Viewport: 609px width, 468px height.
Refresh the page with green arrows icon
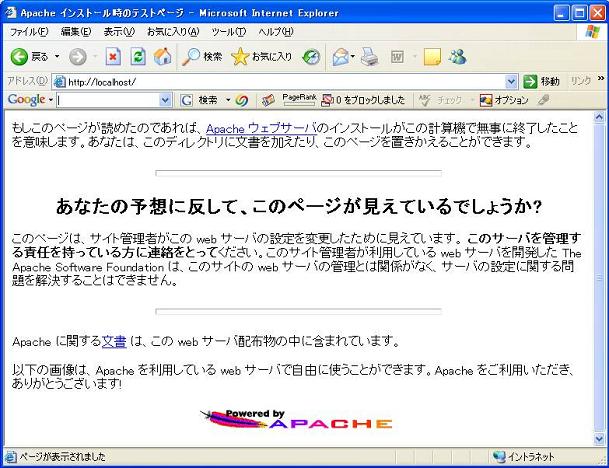(138, 57)
